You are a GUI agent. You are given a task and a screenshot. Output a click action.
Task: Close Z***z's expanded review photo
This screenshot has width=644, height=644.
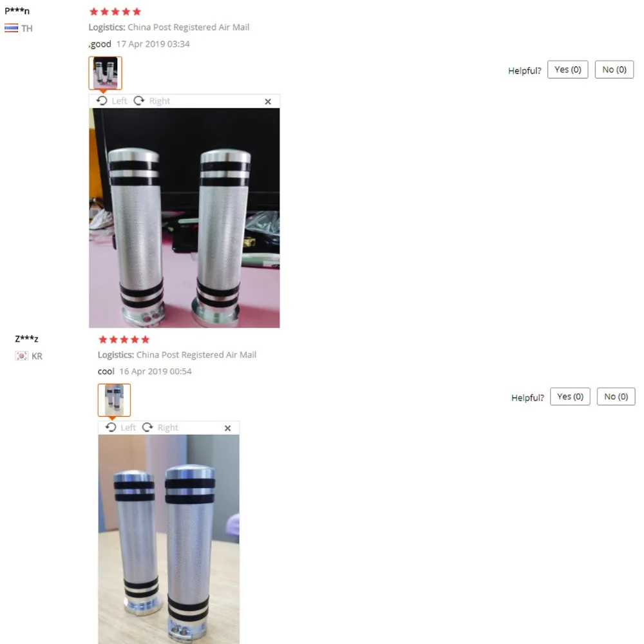pos(227,428)
